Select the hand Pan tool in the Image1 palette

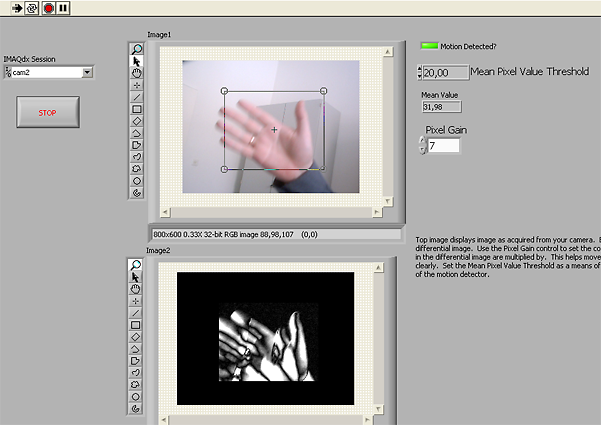pyautogui.click(x=137, y=73)
